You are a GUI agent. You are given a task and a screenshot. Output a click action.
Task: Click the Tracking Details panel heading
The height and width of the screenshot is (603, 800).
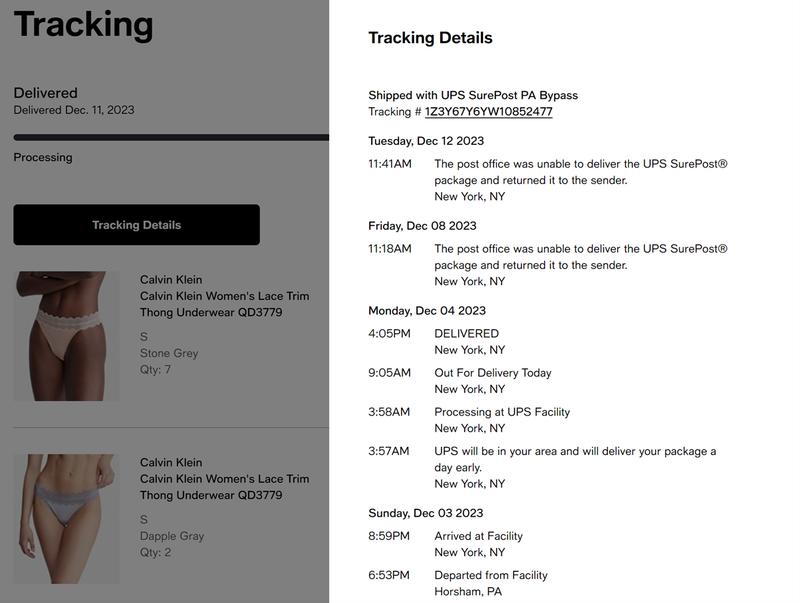(430, 38)
